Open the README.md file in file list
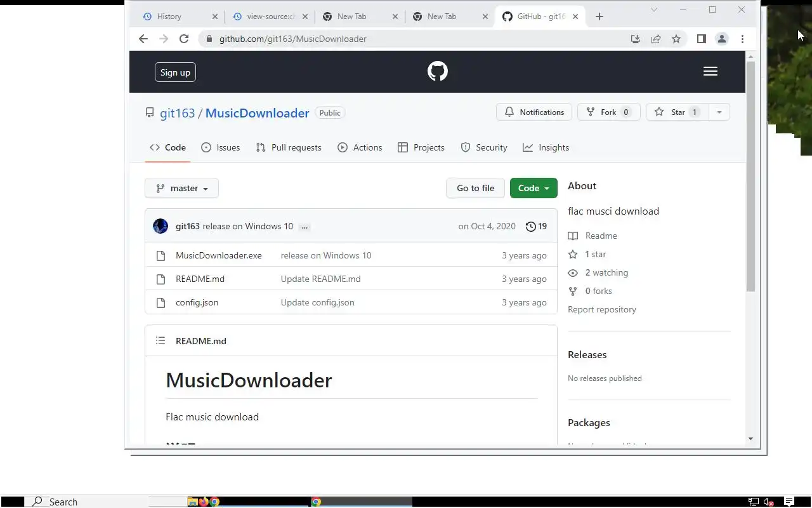The width and height of the screenshot is (812, 508). click(x=200, y=279)
